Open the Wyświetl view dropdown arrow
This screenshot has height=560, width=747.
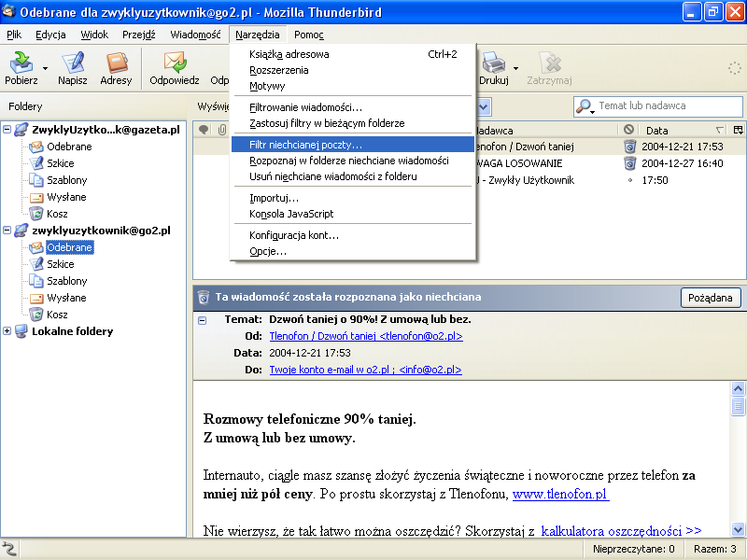[x=484, y=106]
